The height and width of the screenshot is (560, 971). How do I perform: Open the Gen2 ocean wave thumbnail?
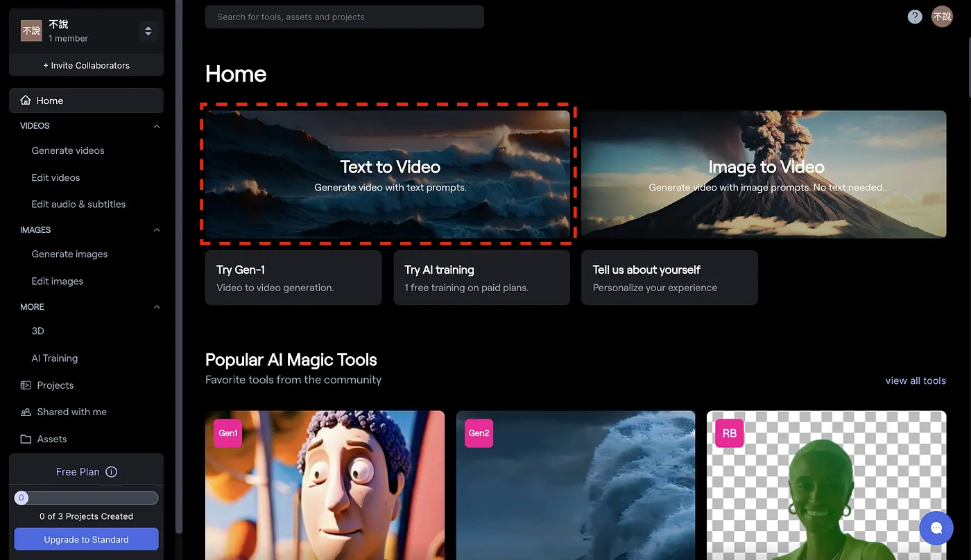(x=576, y=485)
